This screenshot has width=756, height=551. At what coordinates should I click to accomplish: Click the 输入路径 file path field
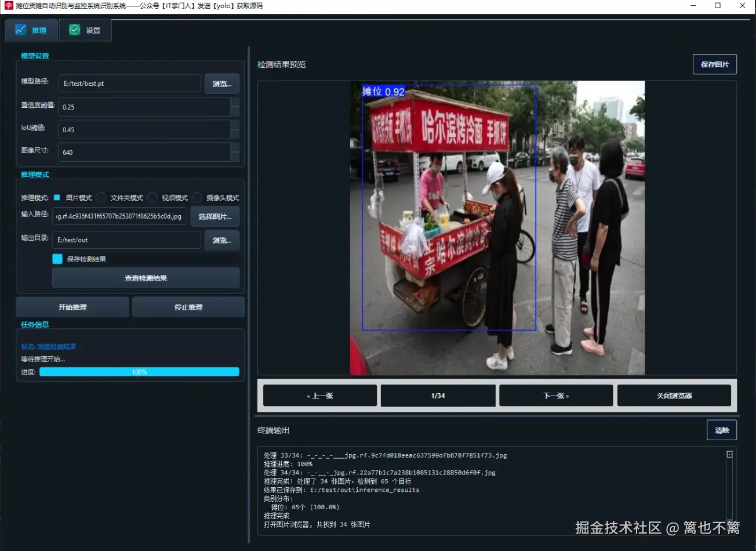tap(119, 216)
